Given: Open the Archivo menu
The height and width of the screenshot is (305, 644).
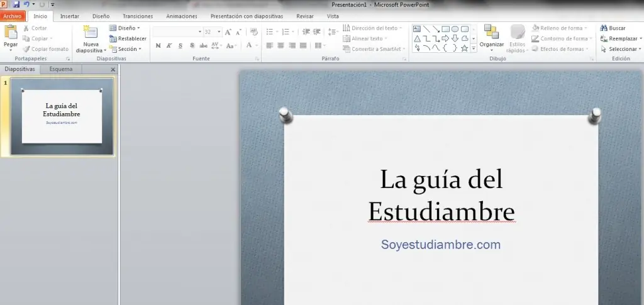Looking at the screenshot, I should (x=13, y=16).
